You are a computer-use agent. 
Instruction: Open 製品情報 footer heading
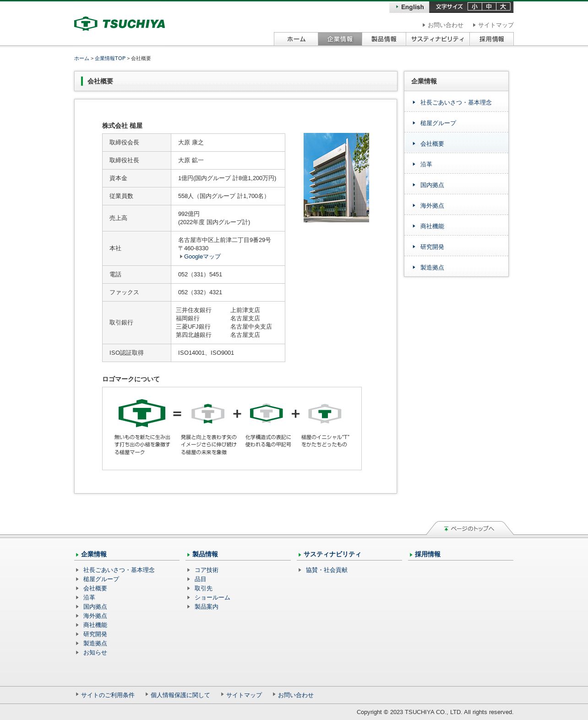pos(205,555)
